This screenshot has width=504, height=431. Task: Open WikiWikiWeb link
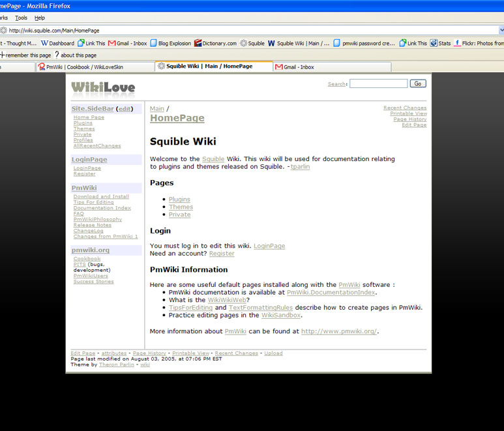227,300
